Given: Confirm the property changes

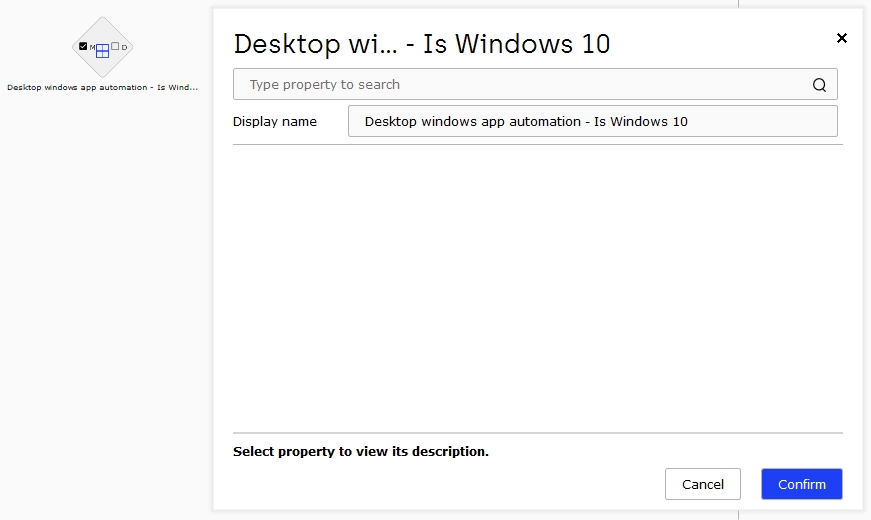Looking at the screenshot, I should (x=802, y=484).
